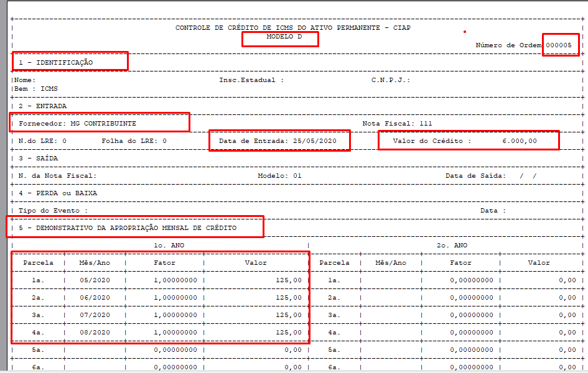Select the 06/2020 month cell
The image size is (588, 373).
coord(95,298)
